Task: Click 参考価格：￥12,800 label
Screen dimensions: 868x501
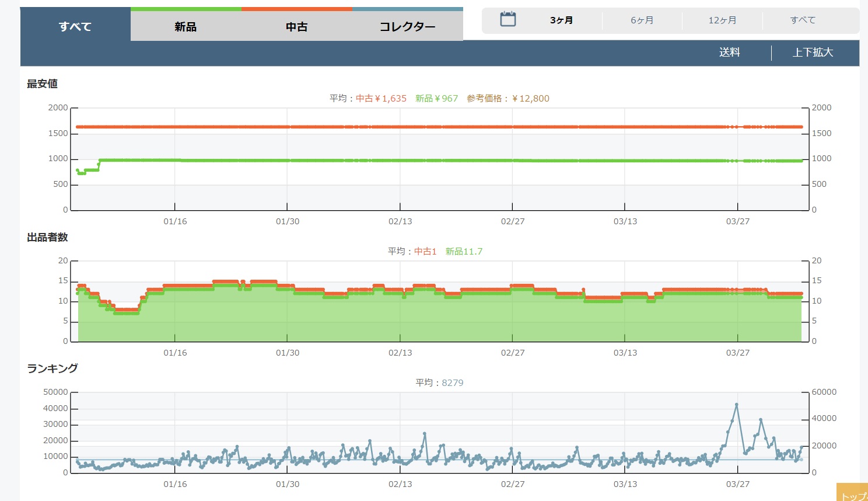Action: [x=508, y=98]
